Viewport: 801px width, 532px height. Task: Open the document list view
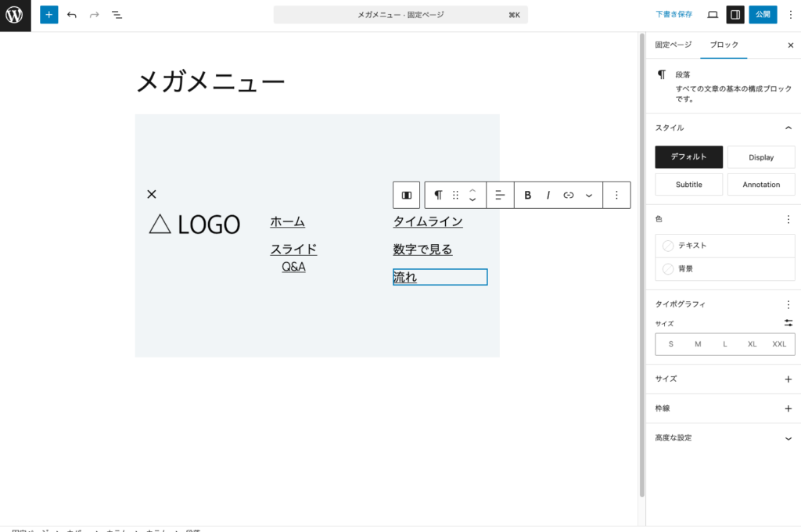click(x=117, y=14)
